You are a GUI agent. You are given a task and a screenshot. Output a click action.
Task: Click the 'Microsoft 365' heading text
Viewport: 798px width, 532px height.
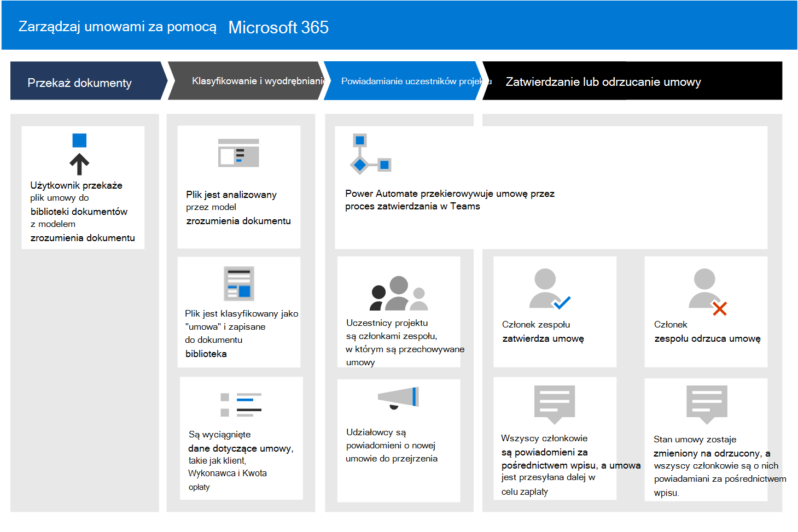[x=278, y=27]
